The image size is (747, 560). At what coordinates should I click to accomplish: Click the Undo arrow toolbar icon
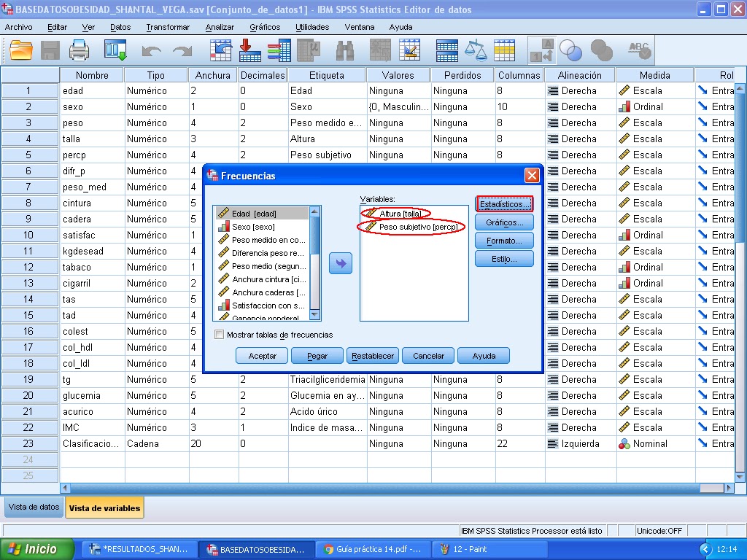point(152,50)
